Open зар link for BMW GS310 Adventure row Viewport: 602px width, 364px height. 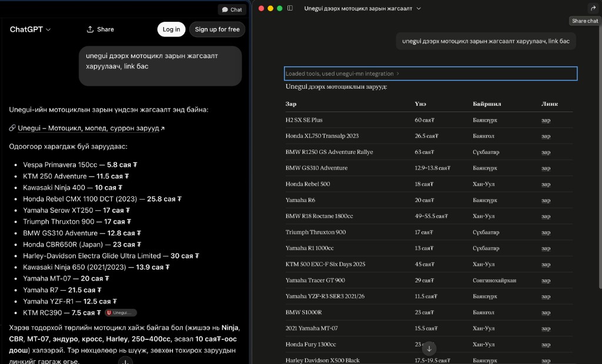(x=546, y=168)
